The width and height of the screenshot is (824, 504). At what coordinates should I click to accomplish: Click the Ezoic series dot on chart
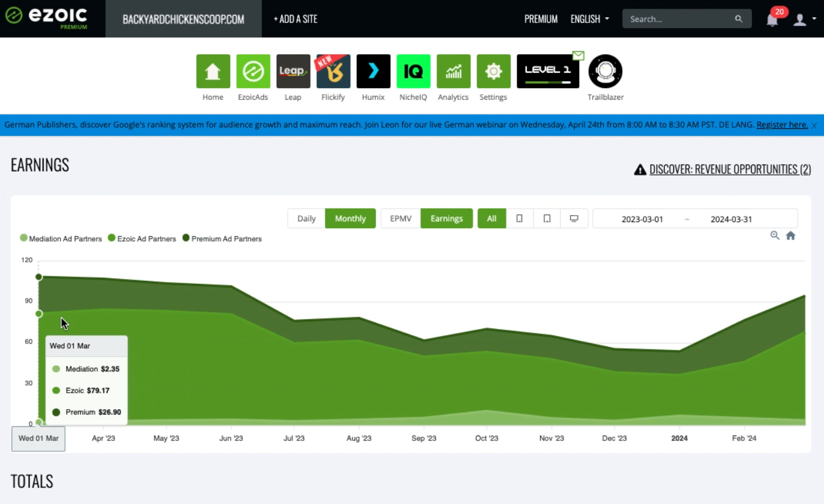pyautogui.click(x=39, y=314)
